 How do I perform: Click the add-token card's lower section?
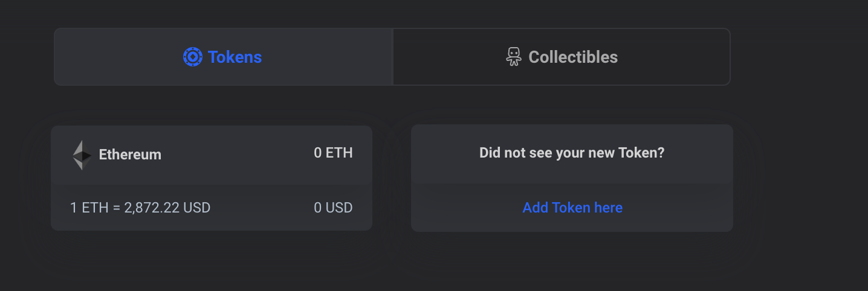(572, 208)
